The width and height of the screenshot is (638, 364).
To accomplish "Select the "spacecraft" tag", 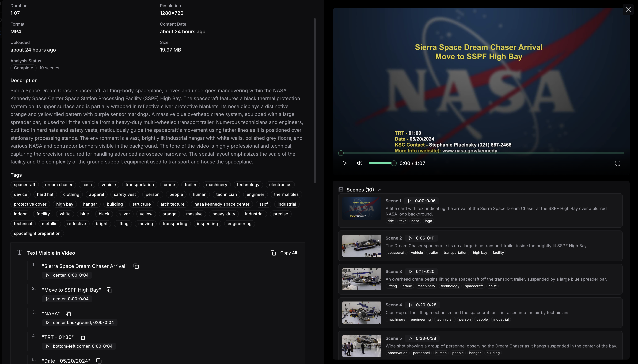I will coord(25,185).
